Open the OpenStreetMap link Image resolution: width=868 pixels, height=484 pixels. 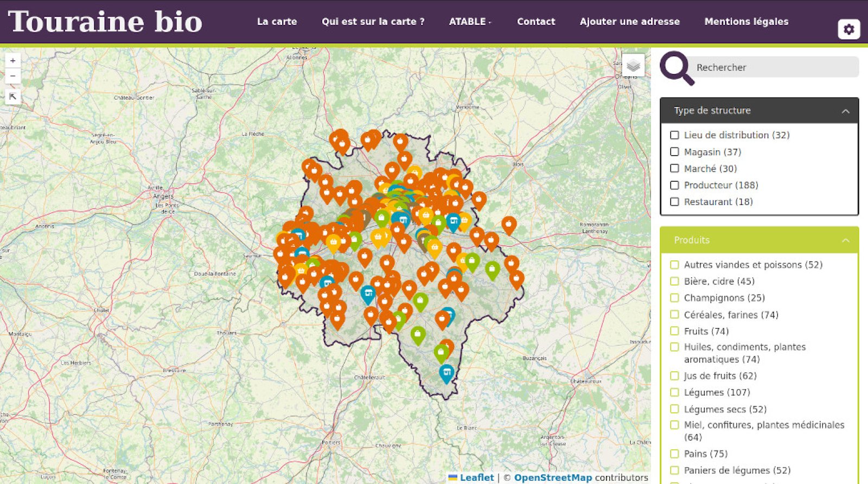point(553,477)
